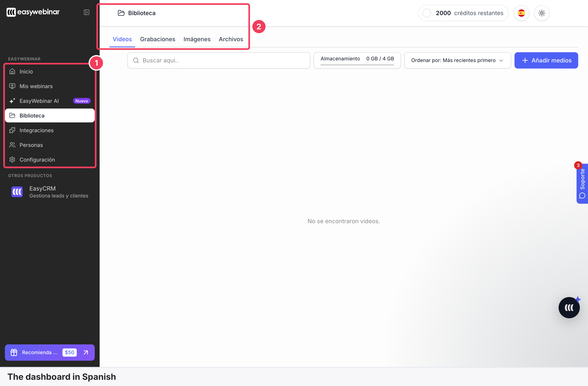588x386 pixels.
Task: Click the arrow icon on referral banner
Action: click(x=86, y=352)
